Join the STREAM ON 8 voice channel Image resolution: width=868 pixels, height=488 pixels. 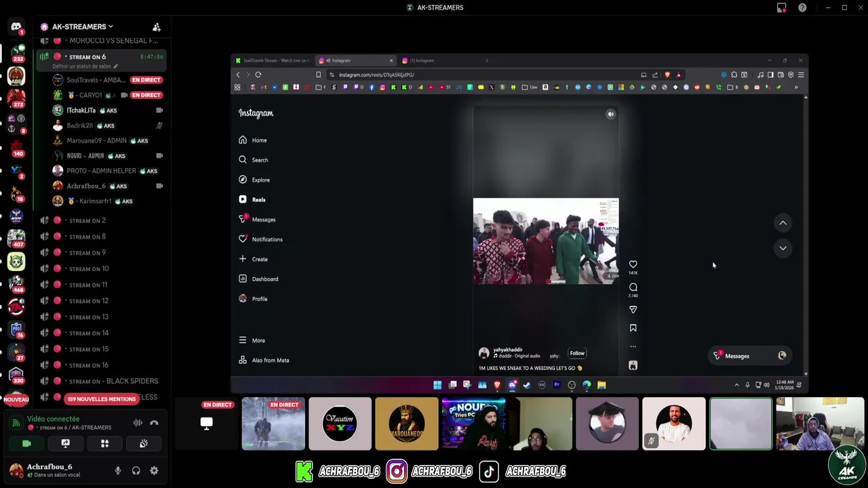coord(87,237)
